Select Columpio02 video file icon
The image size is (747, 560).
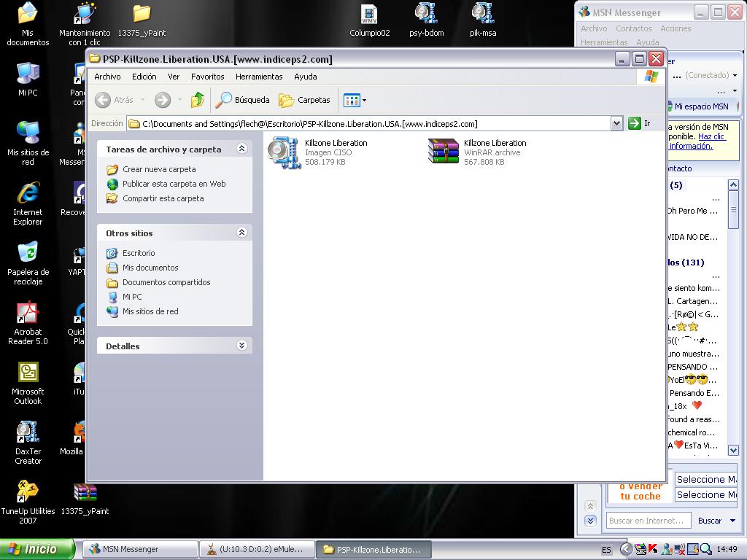coord(370,20)
